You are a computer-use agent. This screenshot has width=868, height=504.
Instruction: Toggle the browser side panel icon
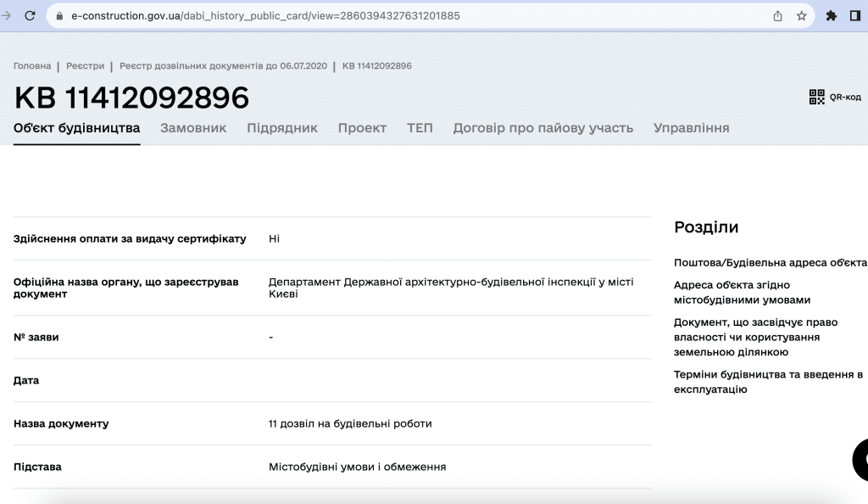854,15
